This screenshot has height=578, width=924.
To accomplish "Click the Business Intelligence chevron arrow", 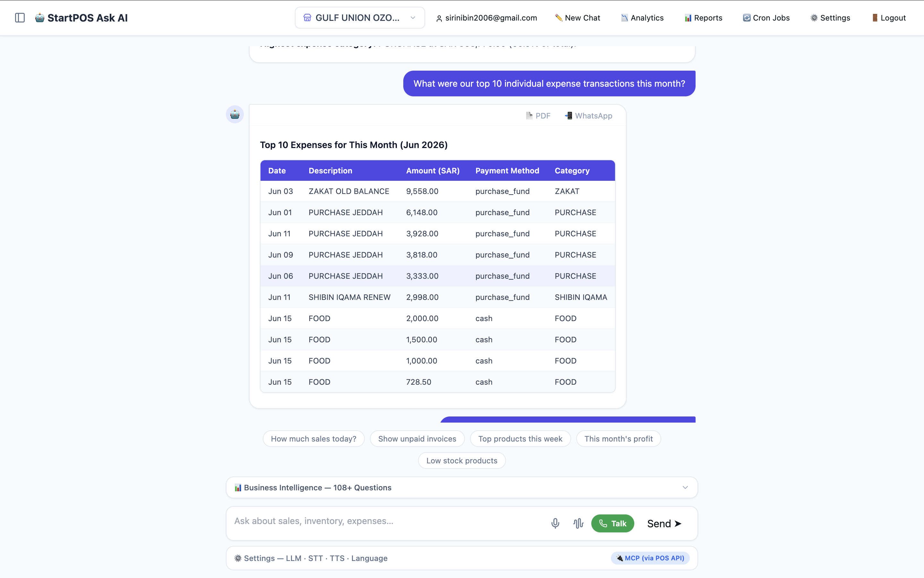I will tap(685, 487).
